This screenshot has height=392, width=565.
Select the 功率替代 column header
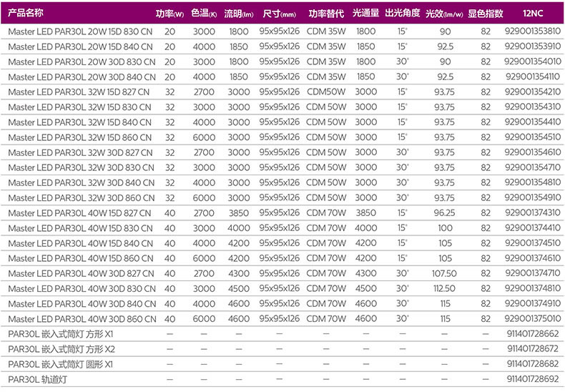pyautogui.click(x=326, y=14)
